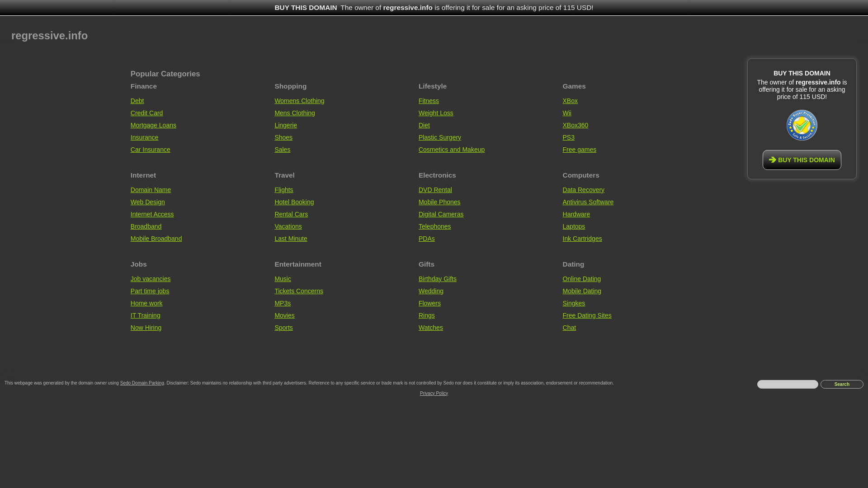Open the Mortgage Loans link
Screen dimensions: 868x488
153,125
